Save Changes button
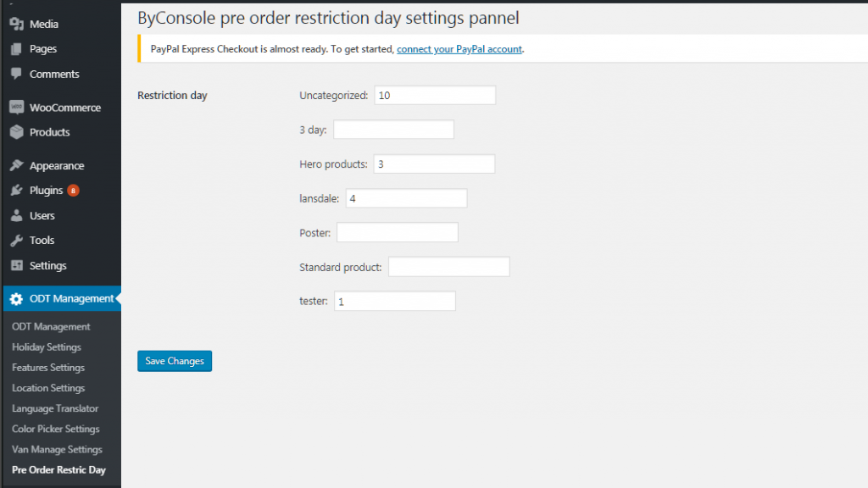 pyautogui.click(x=175, y=361)
